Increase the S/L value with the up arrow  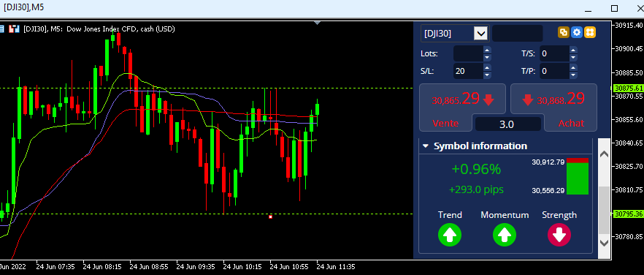487,68
